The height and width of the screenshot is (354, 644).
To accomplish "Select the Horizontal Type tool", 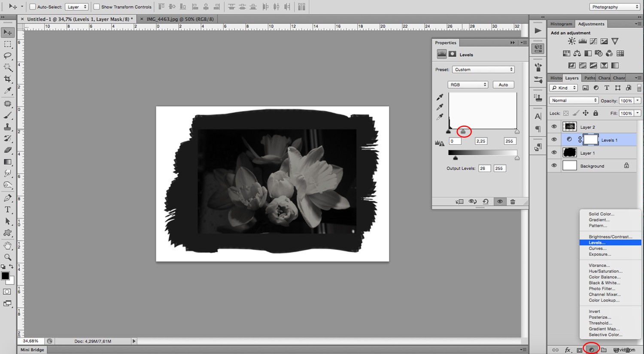I will coord(7,210).
